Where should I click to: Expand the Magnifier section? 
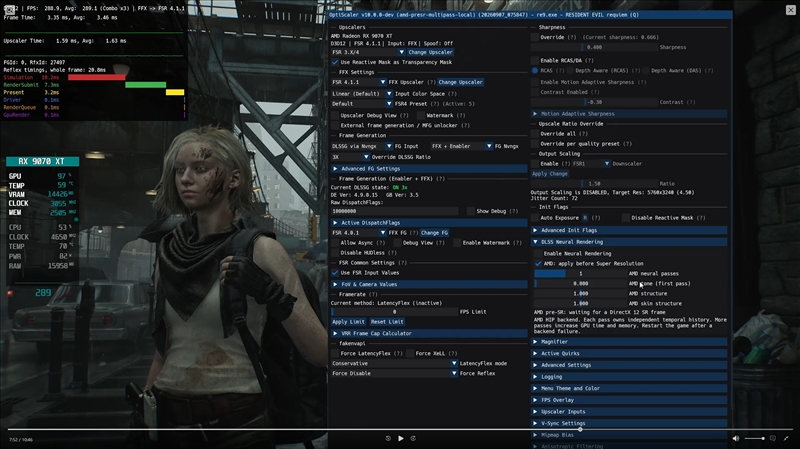(x=629, y=342)
